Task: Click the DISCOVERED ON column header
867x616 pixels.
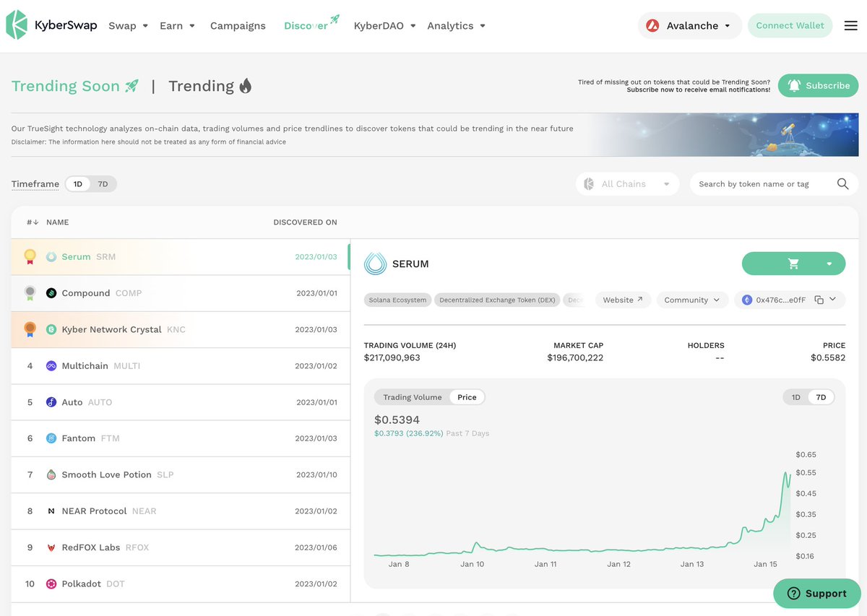Action: click(305, 222)
